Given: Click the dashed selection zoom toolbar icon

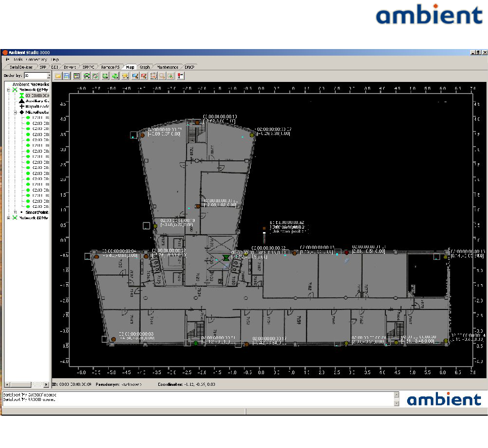Looking at the screenshot, I should pos(153,76).
